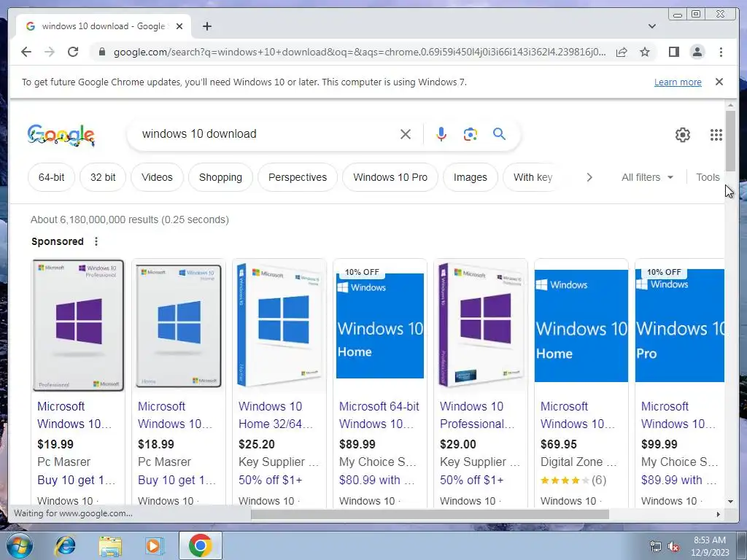
Task: Open Sponsored three-dot info menu
Action: tap(96, 241)
